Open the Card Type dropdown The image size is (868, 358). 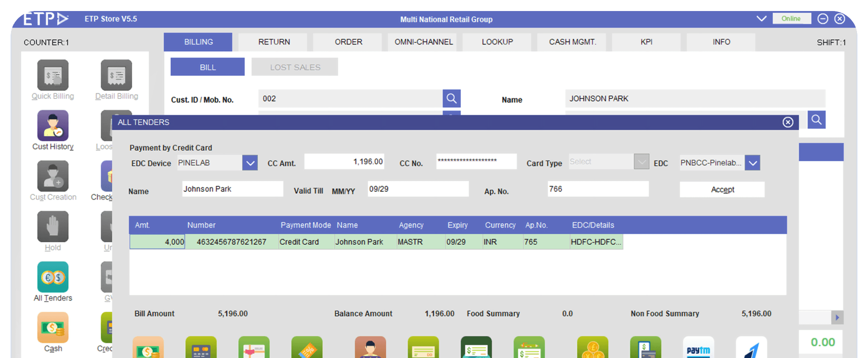coord(641,162)
